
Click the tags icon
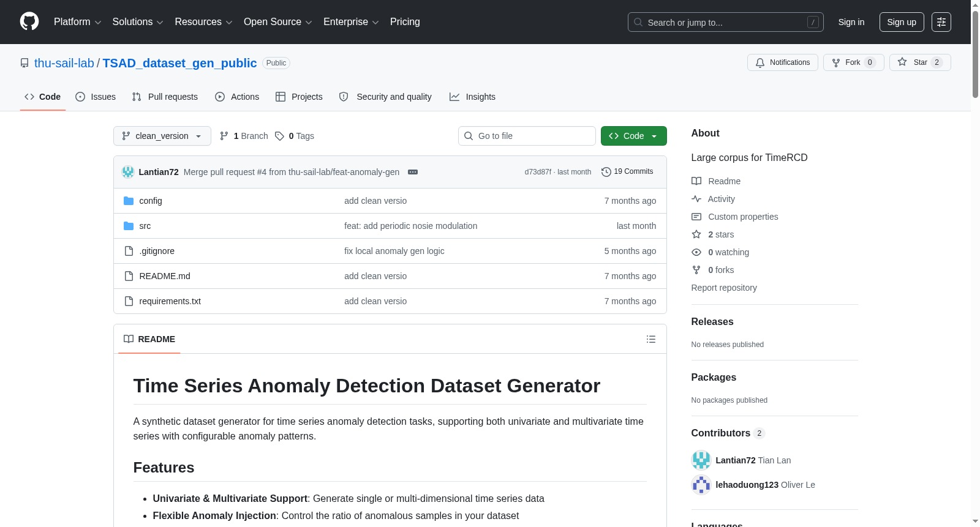click(279, 136)
